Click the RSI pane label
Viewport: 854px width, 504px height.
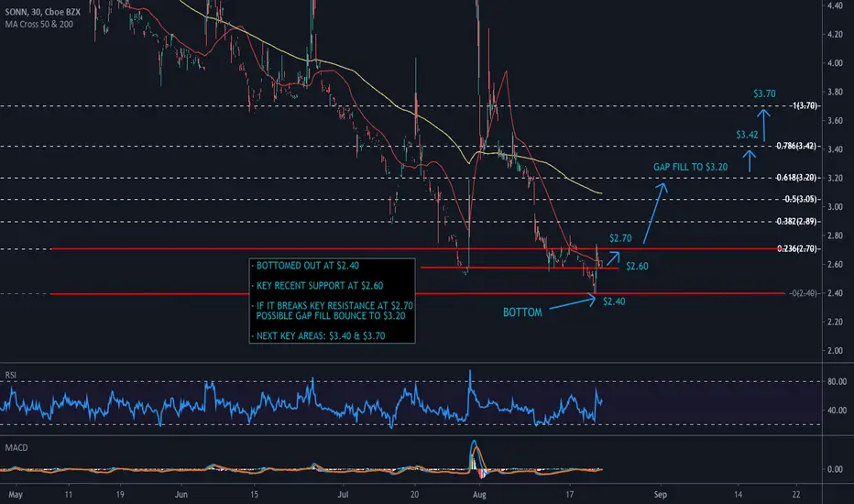[10, 375]
